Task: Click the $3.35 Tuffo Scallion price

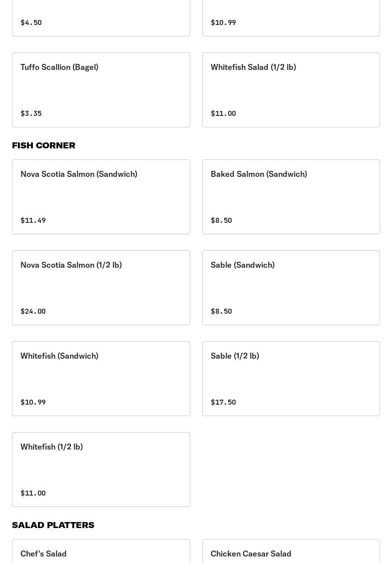Action: [x=31, y=113]
